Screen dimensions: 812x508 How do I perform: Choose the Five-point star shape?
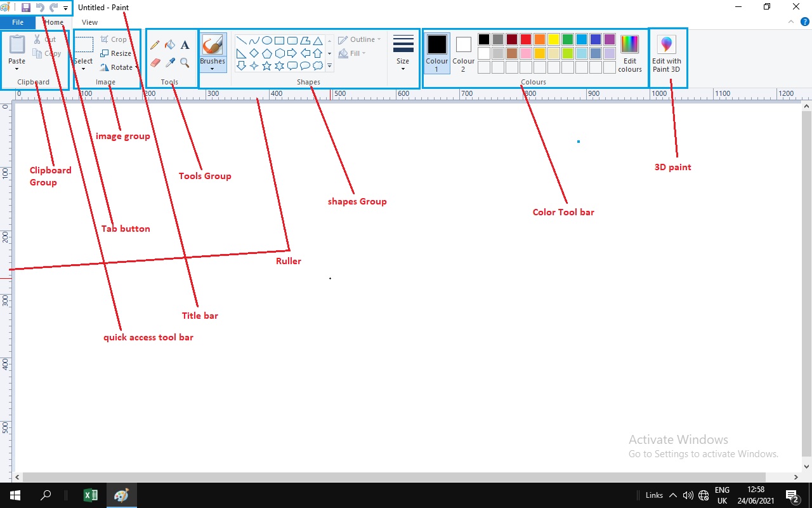[x=267, y=65]
